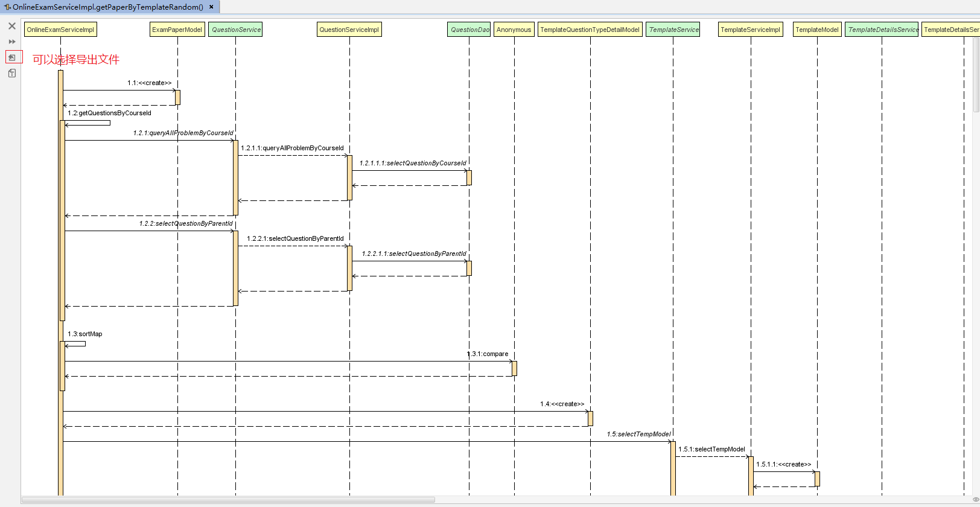Select the 1.5:selectTempModel message label
Image resolution: width=980 pixels, height=507 pixels.
click(x=638, y=434)
